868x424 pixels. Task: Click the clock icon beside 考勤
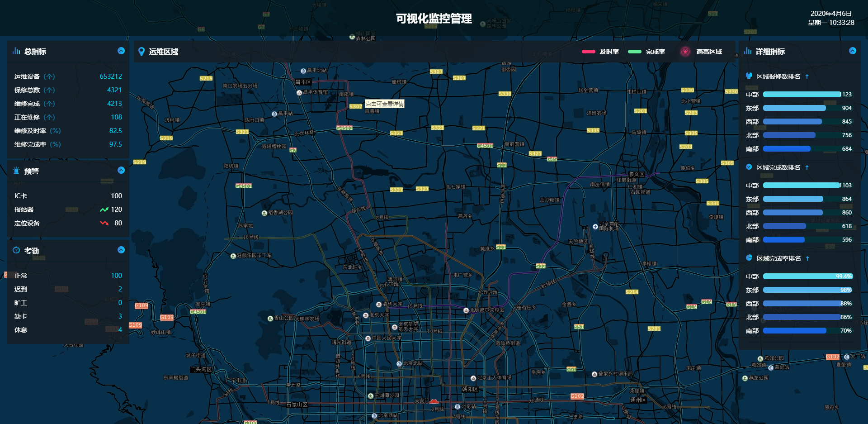pyautogui.click(x=16, y=250)
